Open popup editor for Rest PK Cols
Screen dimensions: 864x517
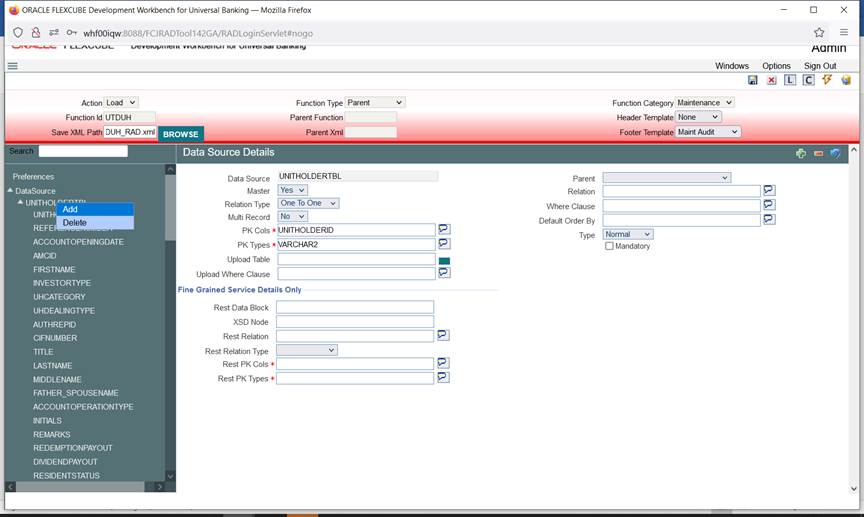pos(443,363)
